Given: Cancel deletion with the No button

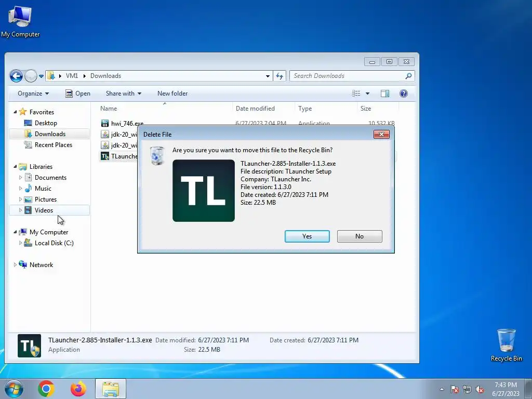Looking at the screenshot, I should [x=360, y=236].
